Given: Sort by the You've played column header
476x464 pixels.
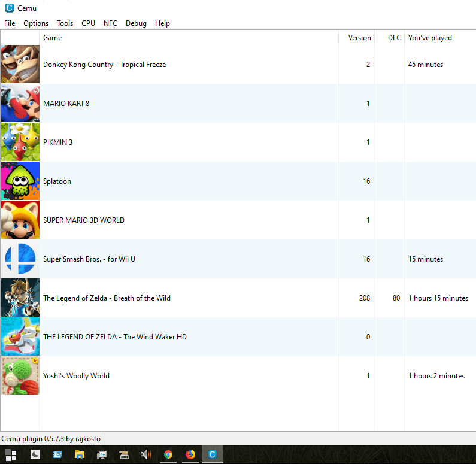Looking at the screenshot, I should coord(440,38).
